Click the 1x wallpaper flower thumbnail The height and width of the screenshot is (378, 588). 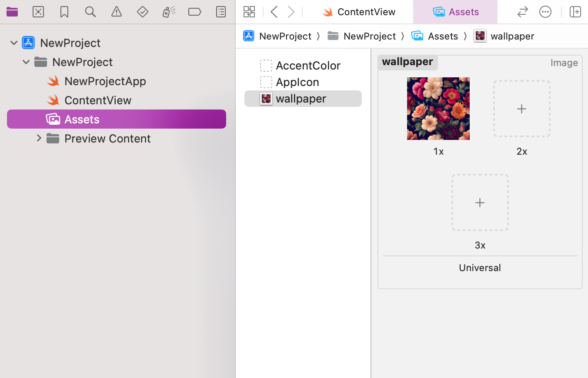(x=438, y=109)
